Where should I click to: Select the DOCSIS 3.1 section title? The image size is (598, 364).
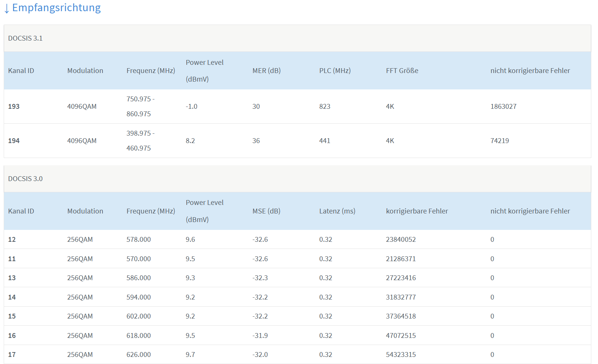pyautogui.click(x=25, y=38)
